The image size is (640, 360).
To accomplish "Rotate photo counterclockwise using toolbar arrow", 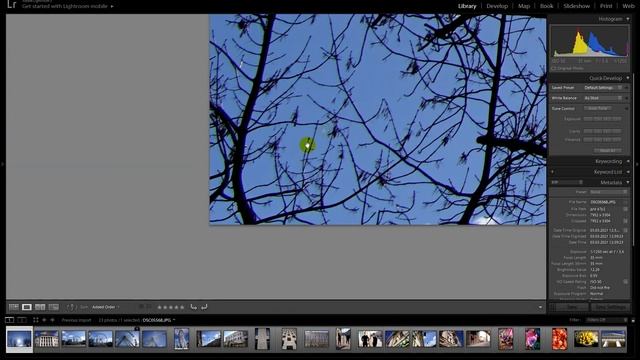I will pyautogui.click(x=193, y=307).
